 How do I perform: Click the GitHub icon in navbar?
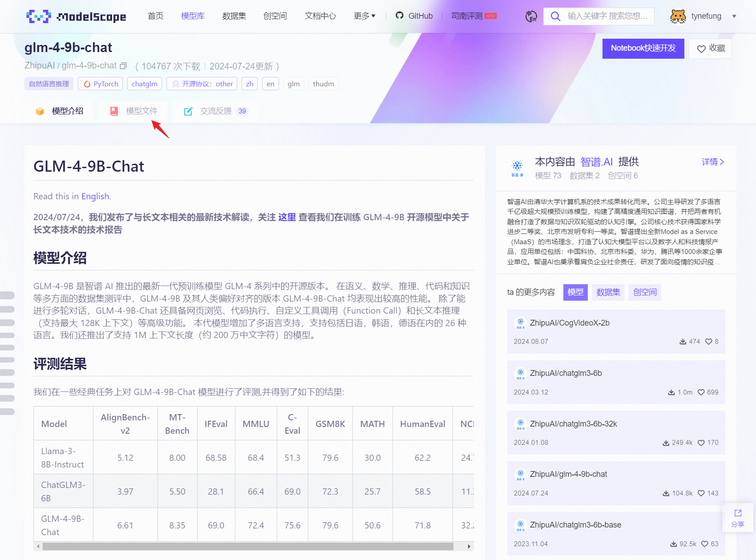point(400,16)
